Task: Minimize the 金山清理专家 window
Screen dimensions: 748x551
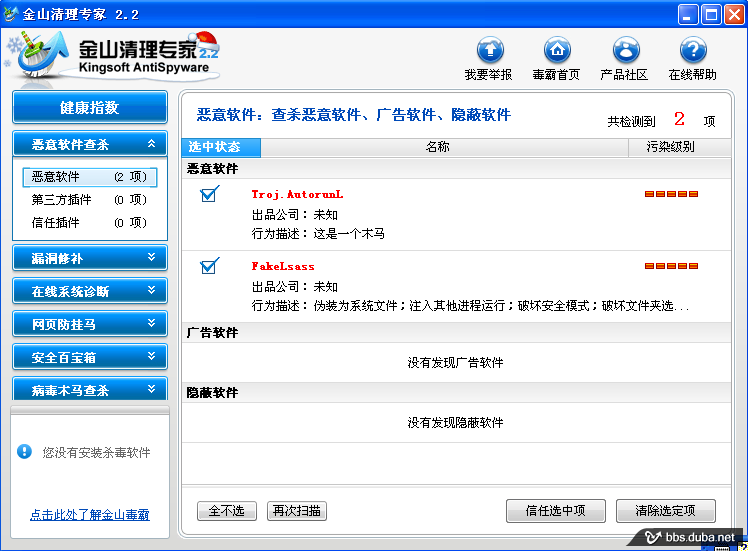Action: point(688,15)
